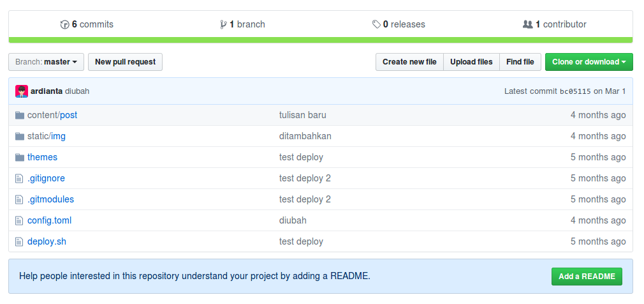Open the latest commit hash bc05115
Viewport: 644px width, 304px height.
(x=574, y=91)
